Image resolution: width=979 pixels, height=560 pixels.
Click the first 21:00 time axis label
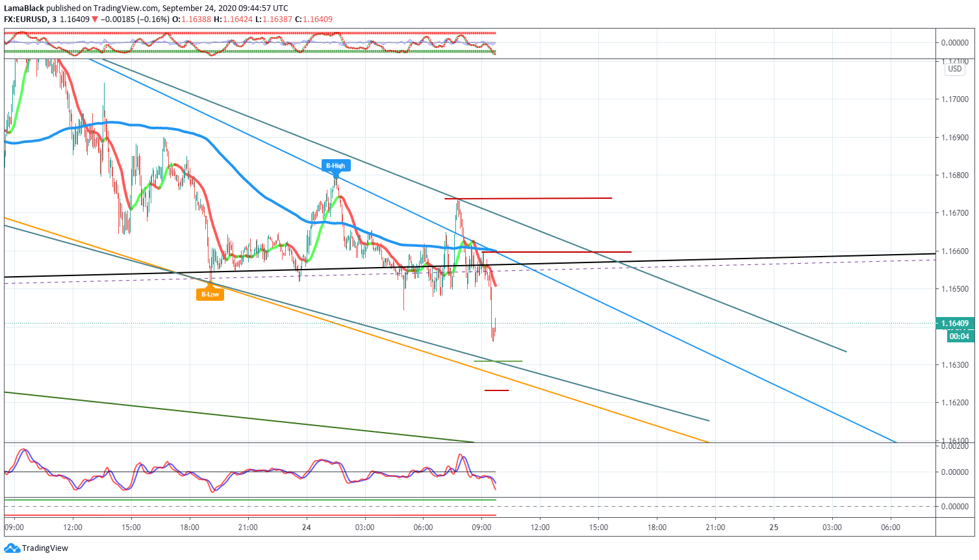pos(248,528)
